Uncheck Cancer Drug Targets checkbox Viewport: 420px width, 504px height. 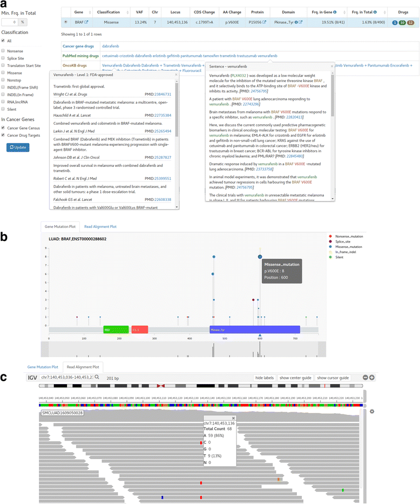[3, 135]
